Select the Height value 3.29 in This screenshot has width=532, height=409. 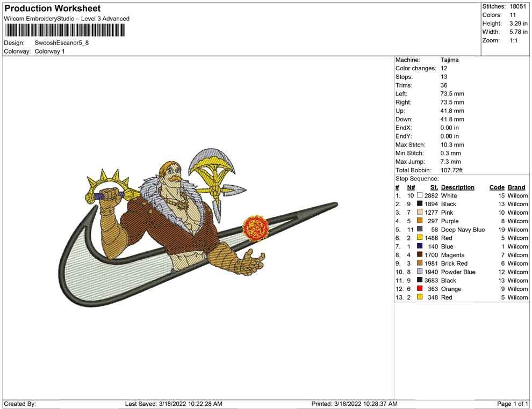(518, 24)
